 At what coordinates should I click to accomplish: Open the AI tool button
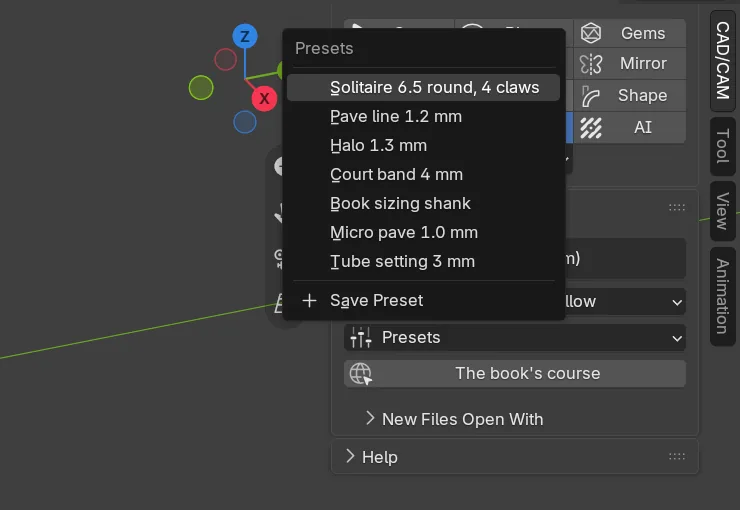pyautogui.click(x=630, y=127)
